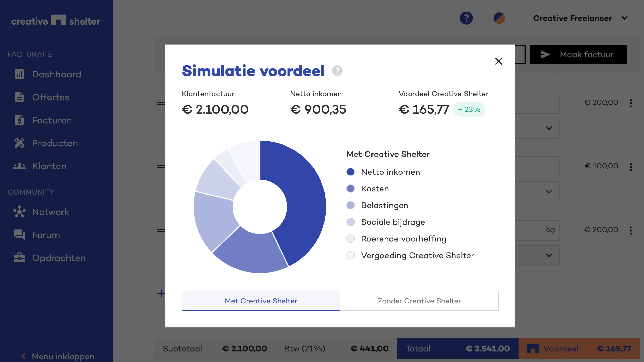Viewport: 644px width, 362px height.
Task: Expand dropdown under the first € 200,00 line
Action: tap(549, 128)
